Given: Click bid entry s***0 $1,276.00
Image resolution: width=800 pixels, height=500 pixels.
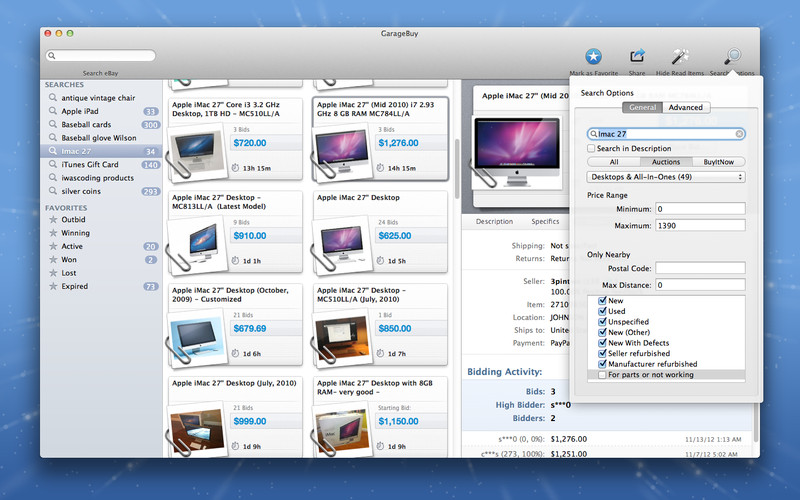Looking at the screenshot, I should tap(607, 439).
